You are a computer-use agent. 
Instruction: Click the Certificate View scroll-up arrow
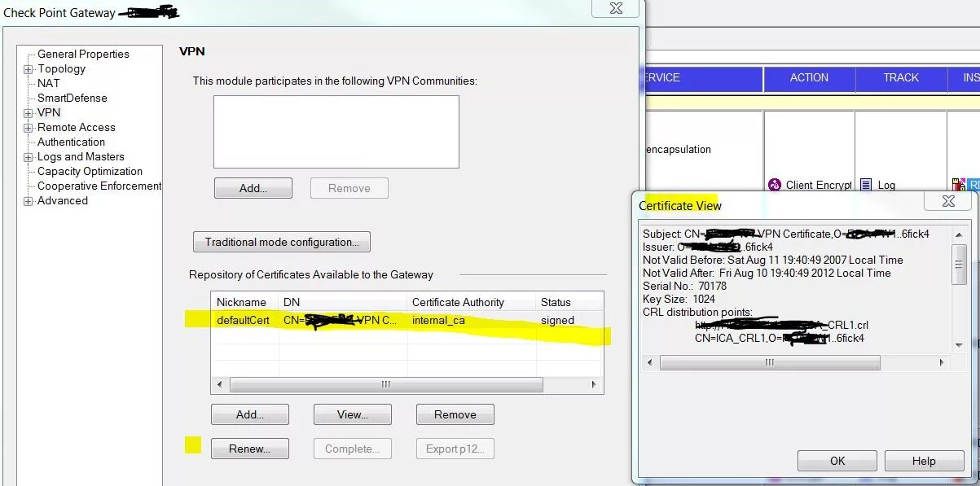coord(960,233)
